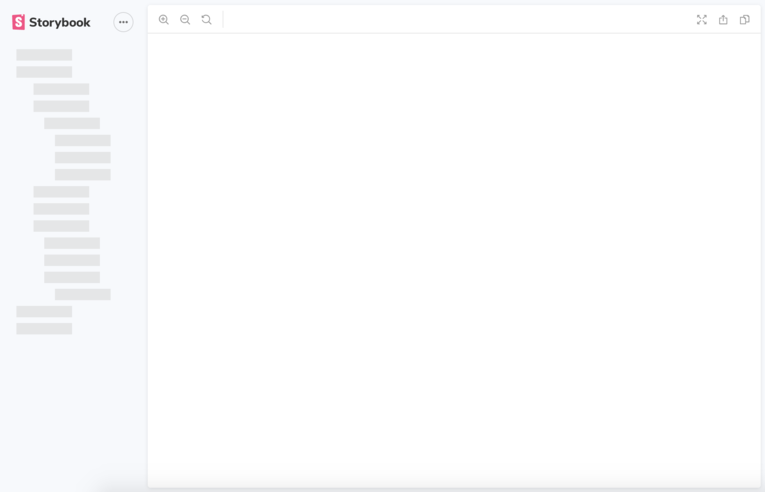This screenshot has width=765, height=492.
Task: Click the second-to-last sidebar skeleton row
Action: click(x=44, y=312)
